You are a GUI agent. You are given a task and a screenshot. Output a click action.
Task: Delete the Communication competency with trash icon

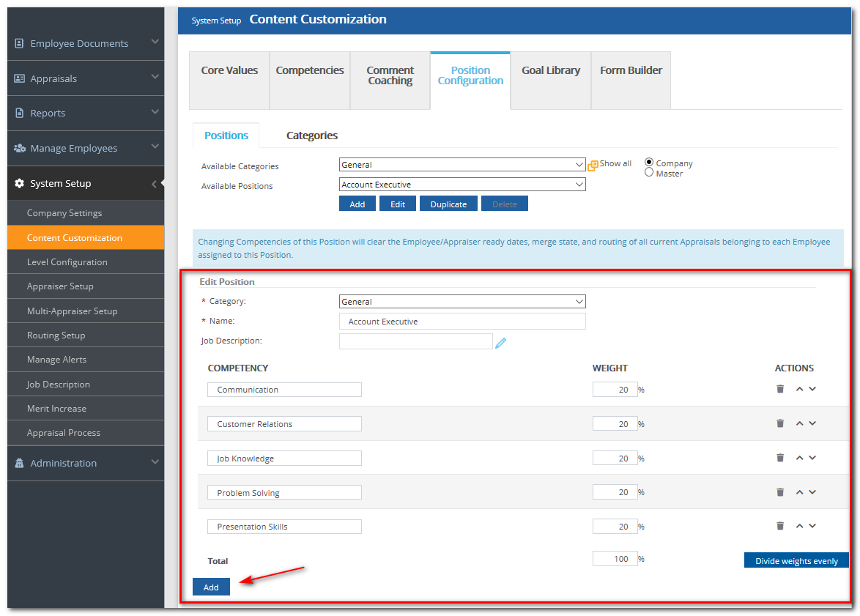[x=780, y=389]
